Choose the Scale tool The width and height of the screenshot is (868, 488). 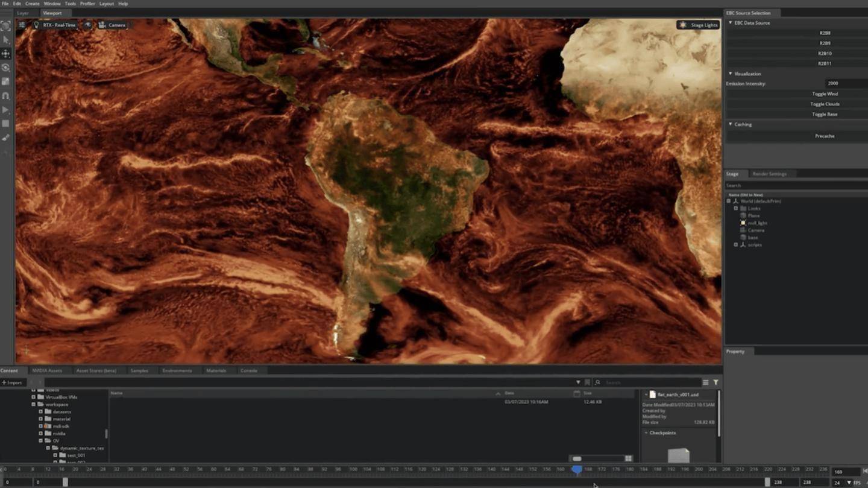6,81
